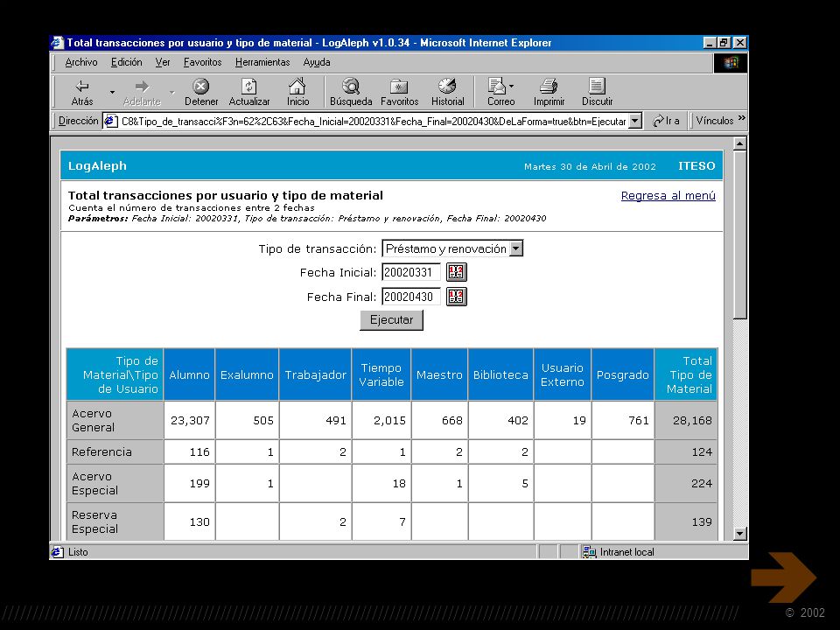Open the Búsqueda search panel
840x630 pixels.
351,92
